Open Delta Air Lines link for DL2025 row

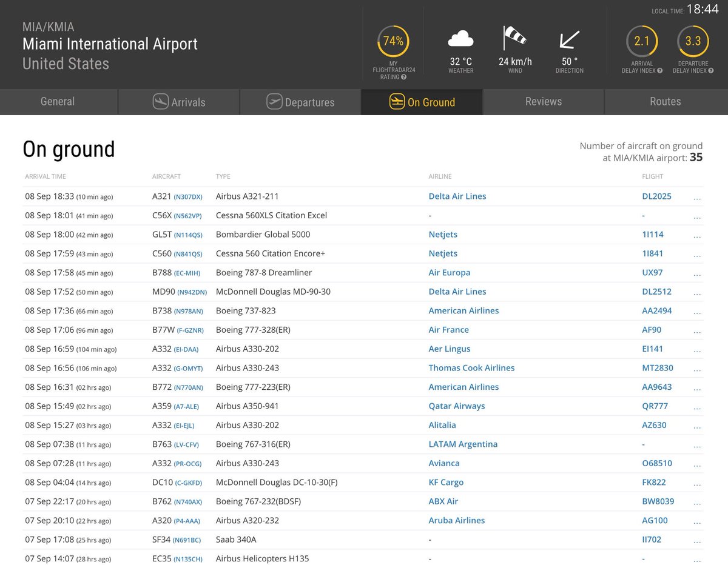pyautogui.click(x=457, y=196)
